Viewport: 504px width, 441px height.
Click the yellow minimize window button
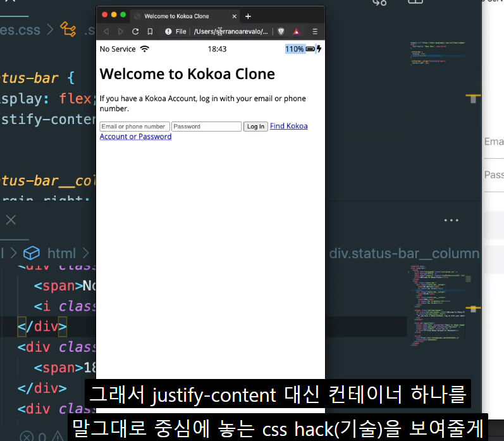(114, 15)
